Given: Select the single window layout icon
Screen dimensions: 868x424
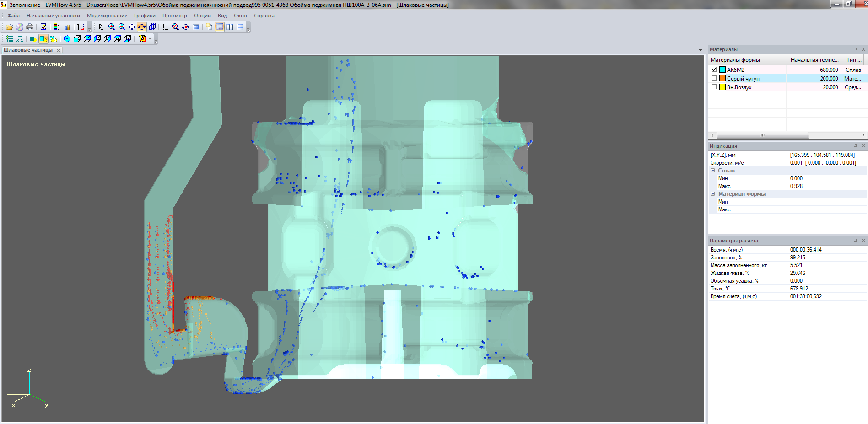Looking at the screenshot, I should click(x=220, y=27).
